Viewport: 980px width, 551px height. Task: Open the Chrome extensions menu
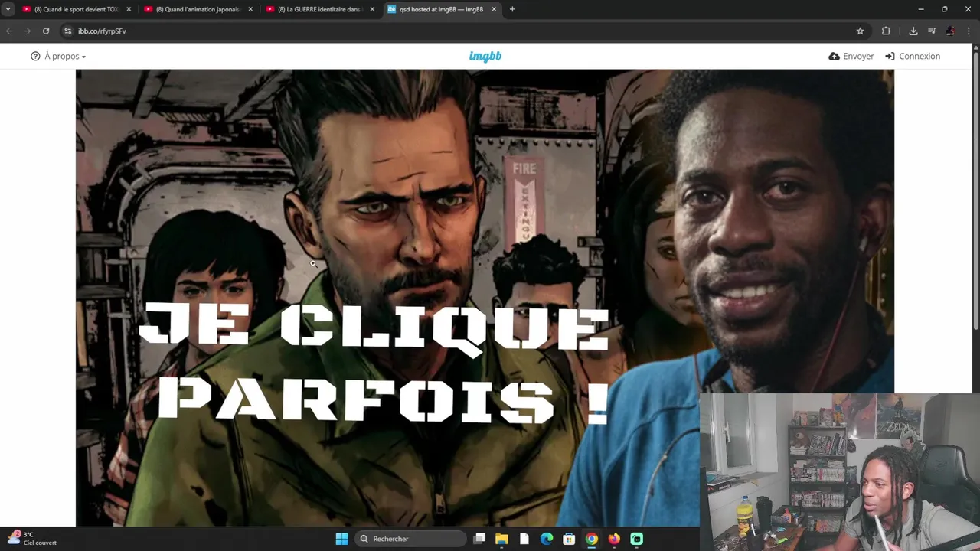coord(886,31)
